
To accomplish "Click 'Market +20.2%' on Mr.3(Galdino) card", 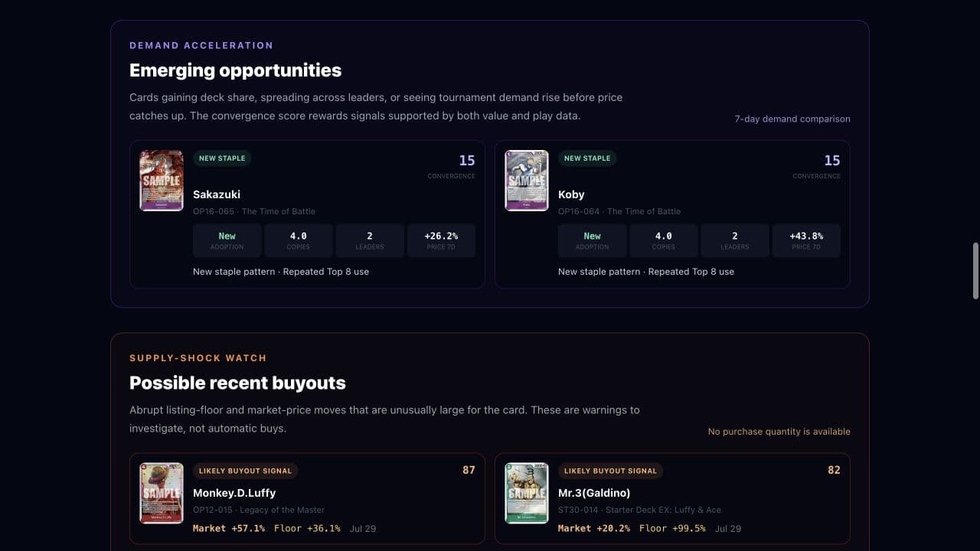I will click(594, 528).
